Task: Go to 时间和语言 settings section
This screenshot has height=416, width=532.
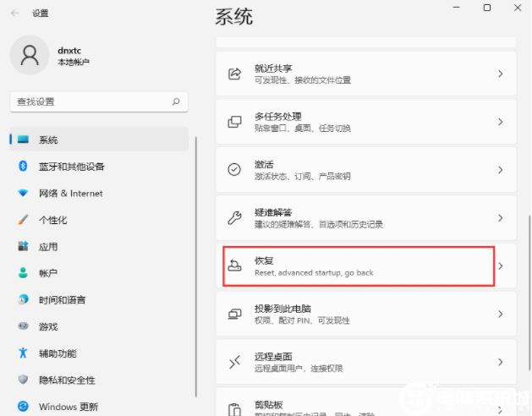Action: pyautogui.click(x=62, y=300)
